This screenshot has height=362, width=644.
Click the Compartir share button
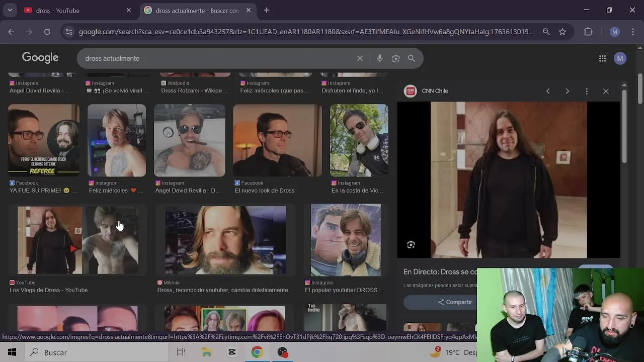[455, 302]
